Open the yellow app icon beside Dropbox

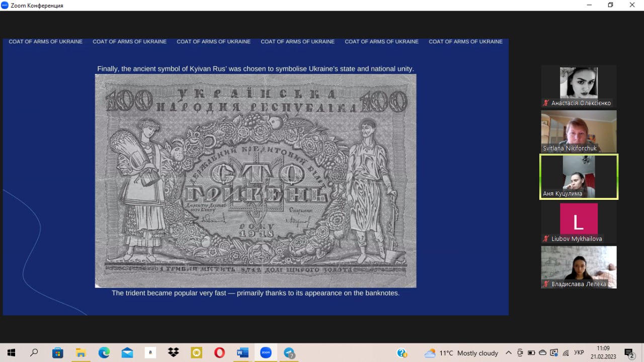(x=197, y=353)
